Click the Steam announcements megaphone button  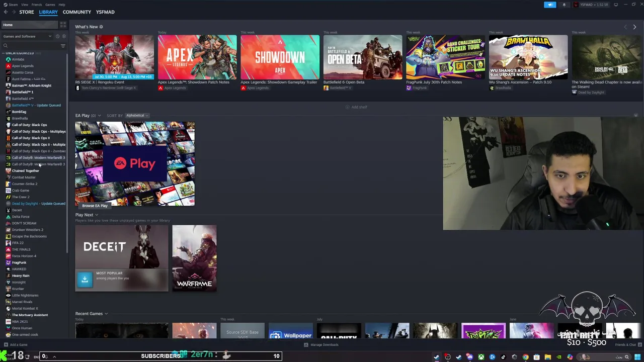[550, 5]
